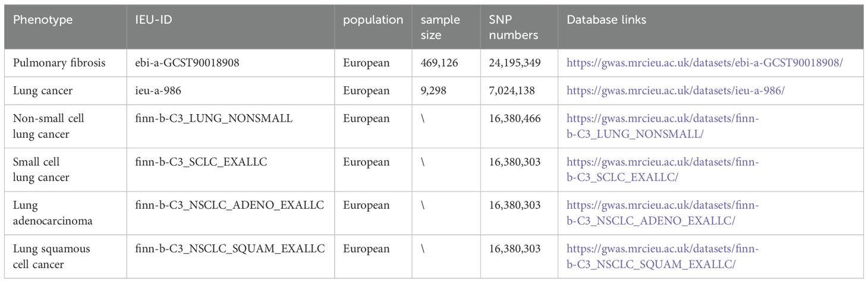Viewport: 868px width, 283px height.
Task: Open the ebi-a-GCST90018908 dataset link
Action: (x=705, y=63)
